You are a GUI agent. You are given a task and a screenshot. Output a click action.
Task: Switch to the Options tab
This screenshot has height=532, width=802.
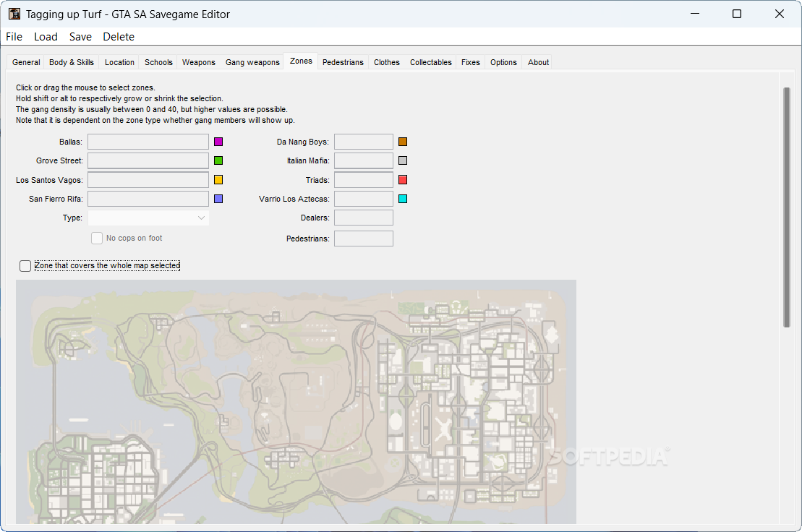[503, 62]
